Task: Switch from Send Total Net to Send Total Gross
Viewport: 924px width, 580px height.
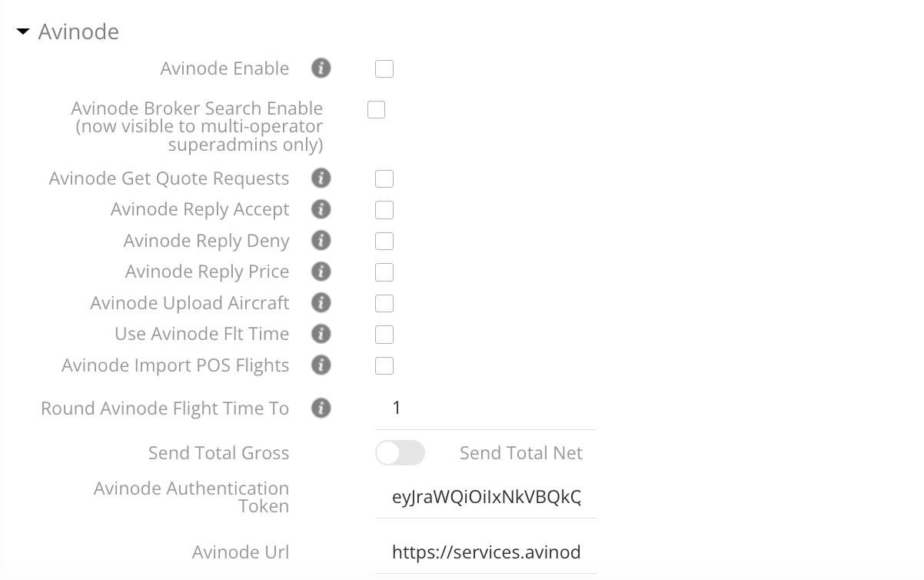Action: coord(400,453)
